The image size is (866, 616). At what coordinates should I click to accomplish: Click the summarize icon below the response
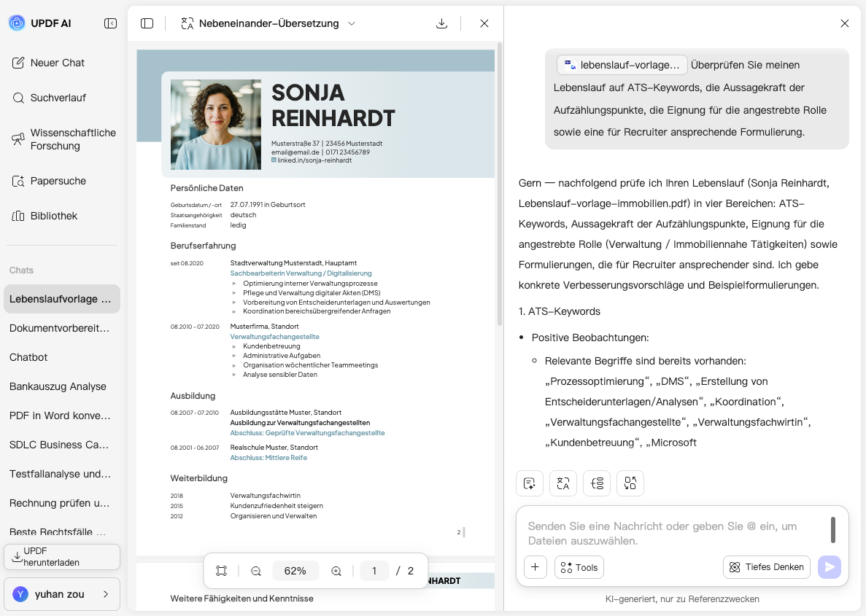click(530, 483)
